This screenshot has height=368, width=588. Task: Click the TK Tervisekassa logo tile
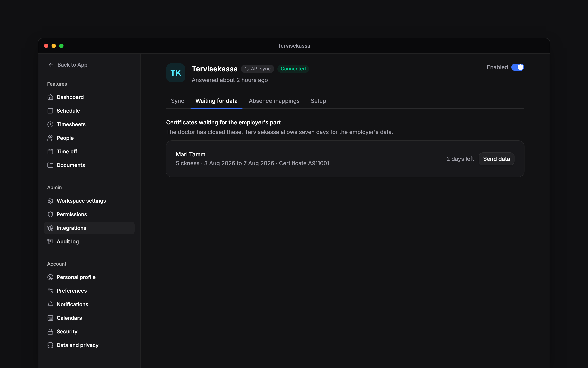point(176,73)
